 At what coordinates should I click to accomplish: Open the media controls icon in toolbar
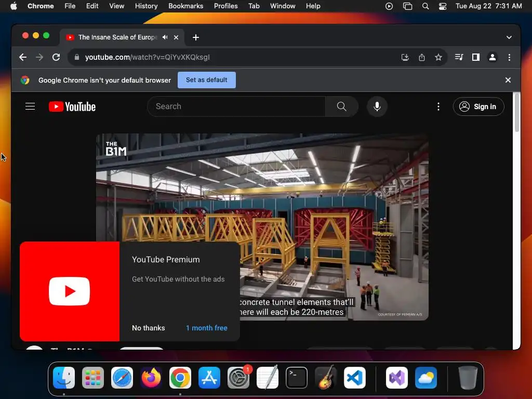(459, 57)
